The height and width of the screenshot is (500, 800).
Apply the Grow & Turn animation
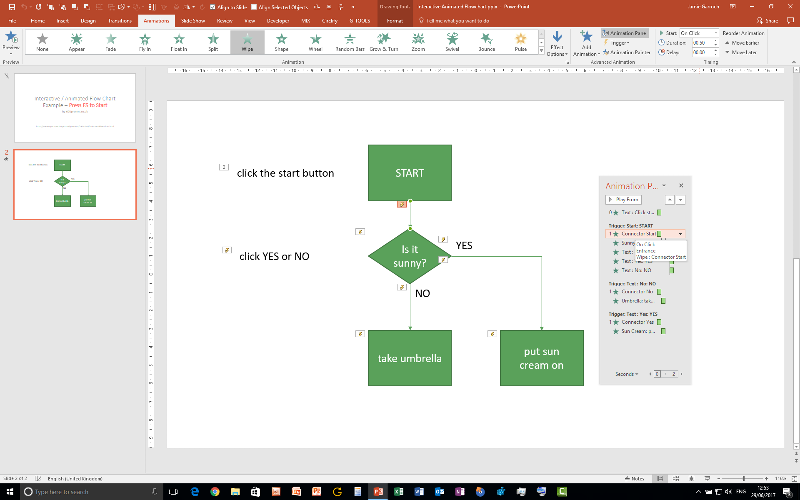pos(384,41)
